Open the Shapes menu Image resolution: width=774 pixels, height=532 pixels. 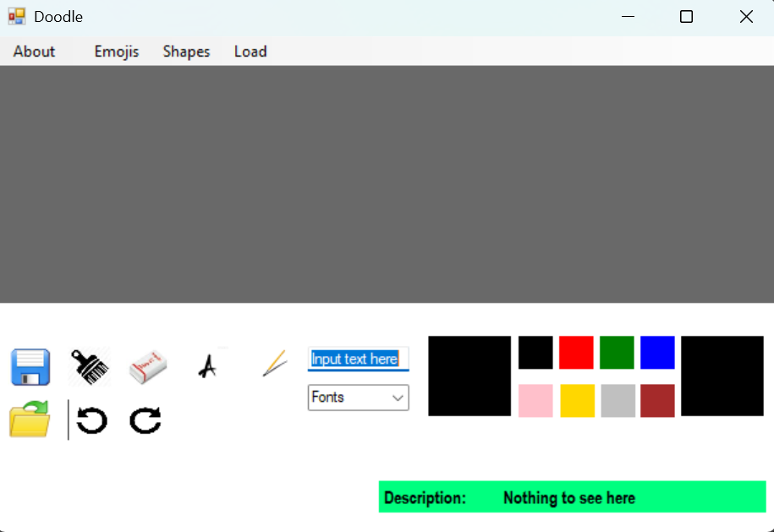(186, 52)
